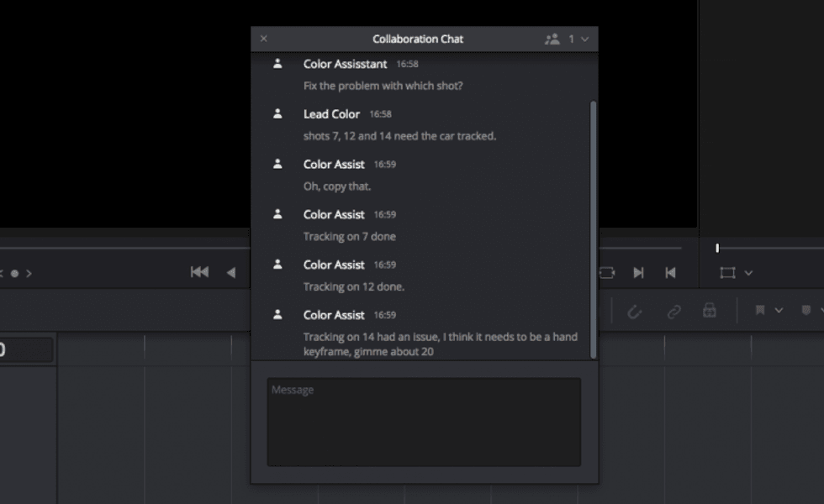Go to next clip button
This screenshot has height=504, width=824.
click(x=638, y=272)
